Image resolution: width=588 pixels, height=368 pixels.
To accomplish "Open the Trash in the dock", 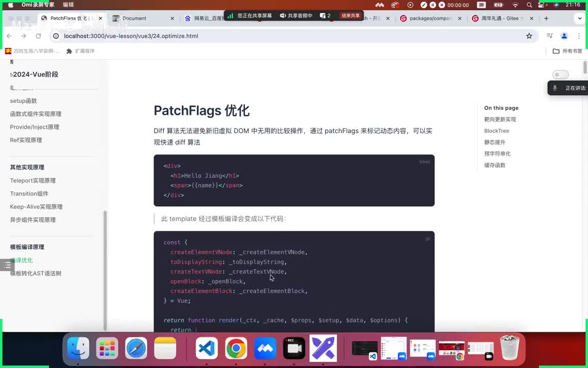I will click(509, 348).
